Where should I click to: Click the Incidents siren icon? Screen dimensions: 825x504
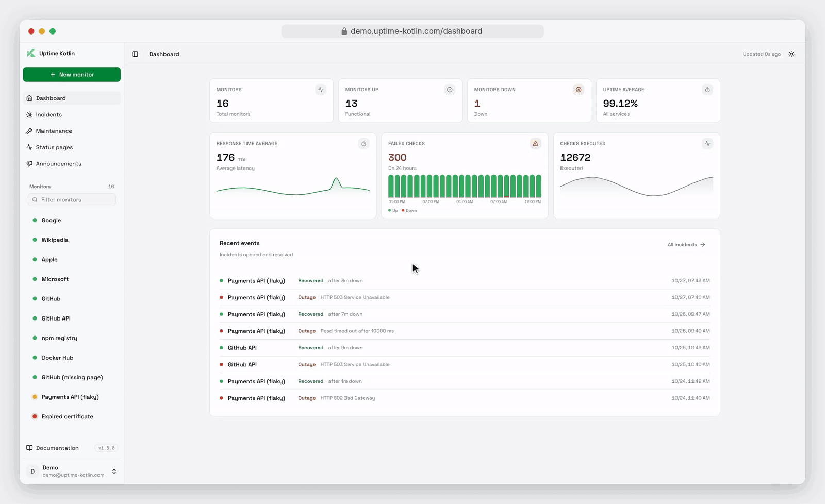coord(29,115)
